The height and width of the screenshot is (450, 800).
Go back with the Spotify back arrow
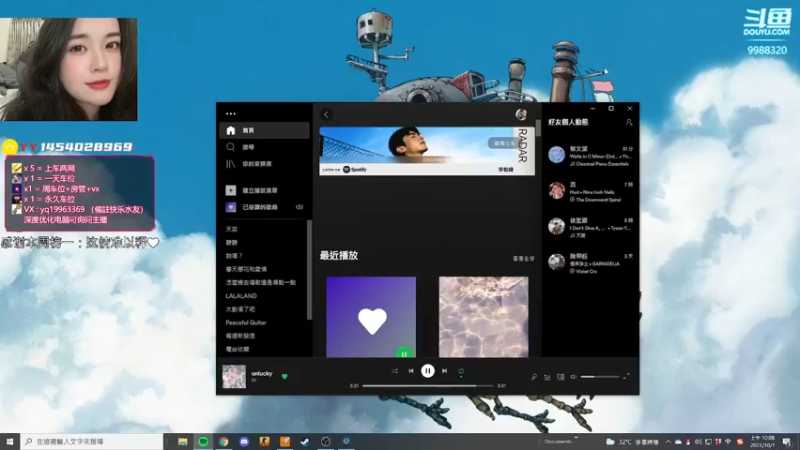click(x=327, y=114)
